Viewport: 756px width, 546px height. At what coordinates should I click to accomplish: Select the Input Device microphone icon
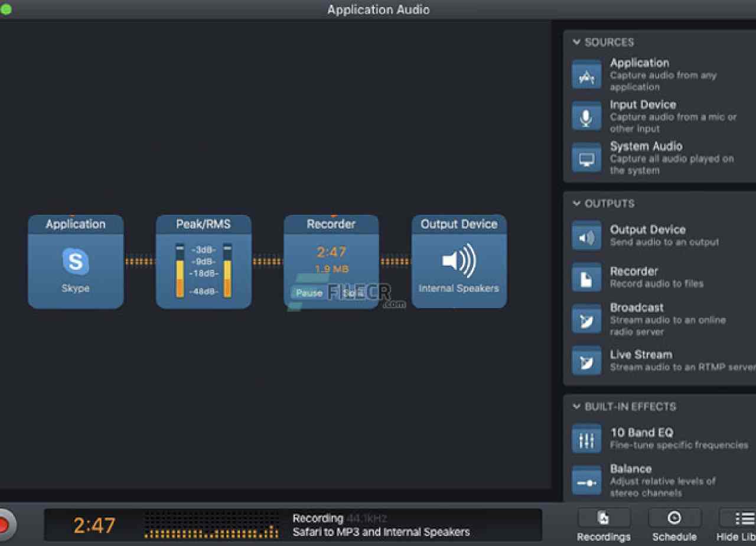(586, 116)
